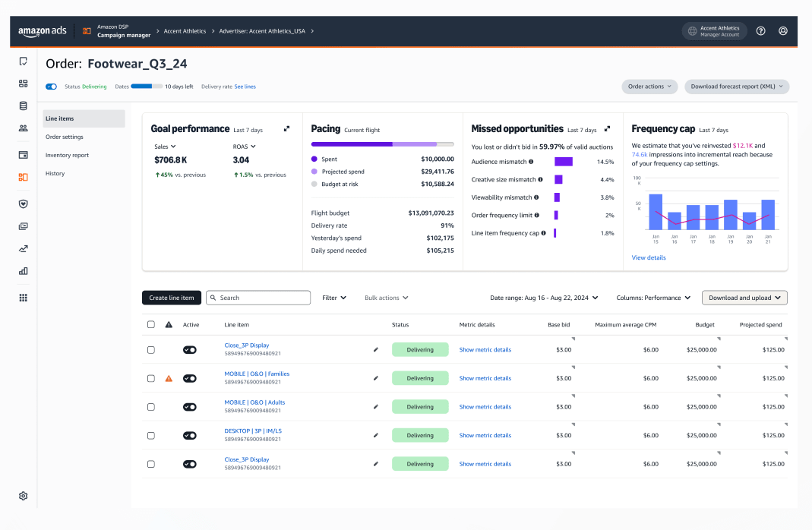Click the help question mark icon
Image resolution: width=812 pixels, height=530 pixels.
click(760, 31)
